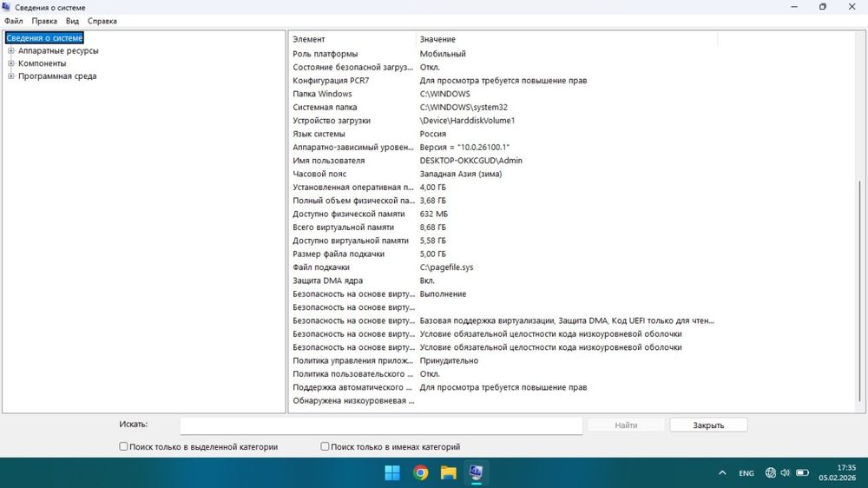Screen dimensions: 868x488
Task: Enable search only in category names
Action: (325, 446)
